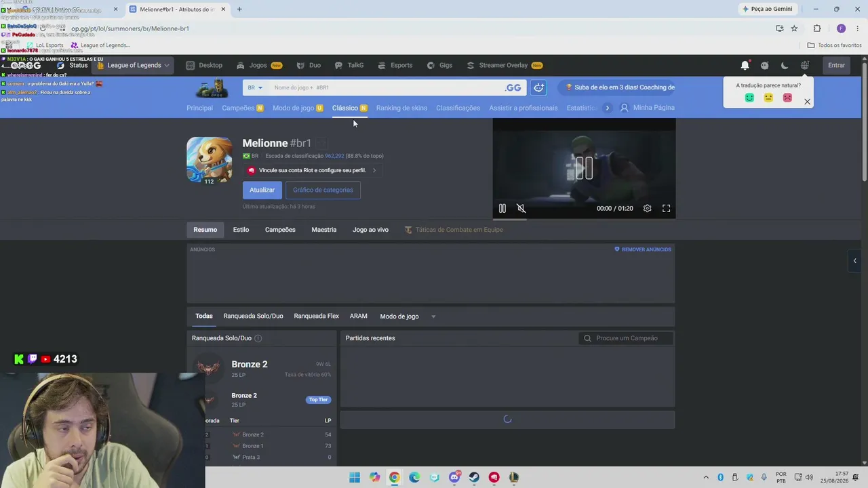Open Steam from the taskbar

coord(474,477)
